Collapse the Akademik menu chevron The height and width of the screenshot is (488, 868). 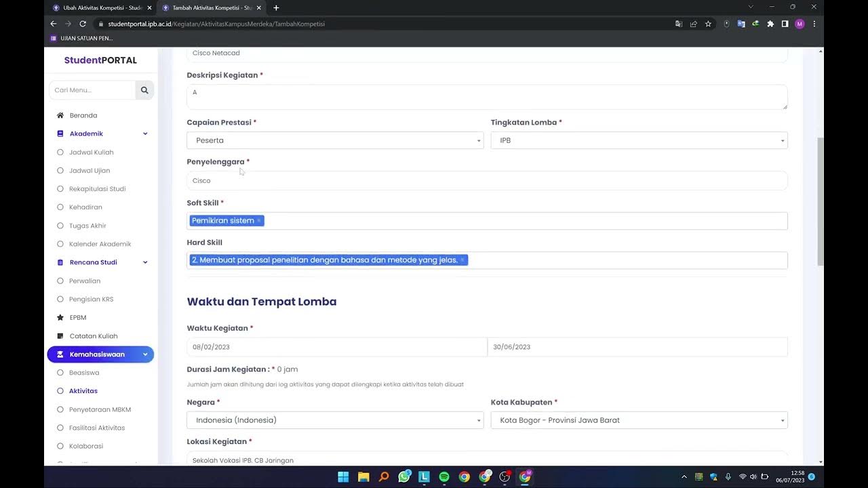point(145,134)
